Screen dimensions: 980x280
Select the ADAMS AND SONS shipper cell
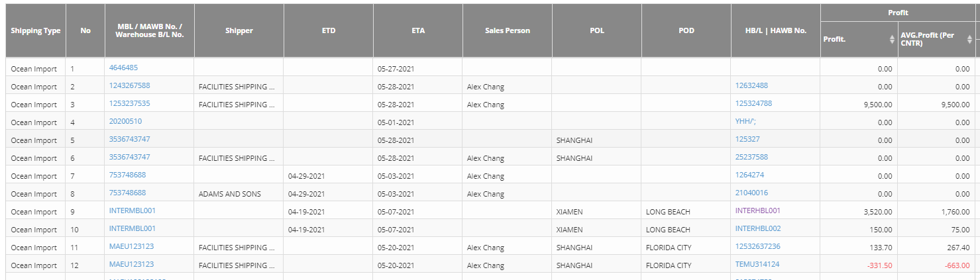click(x=229, y=194)
